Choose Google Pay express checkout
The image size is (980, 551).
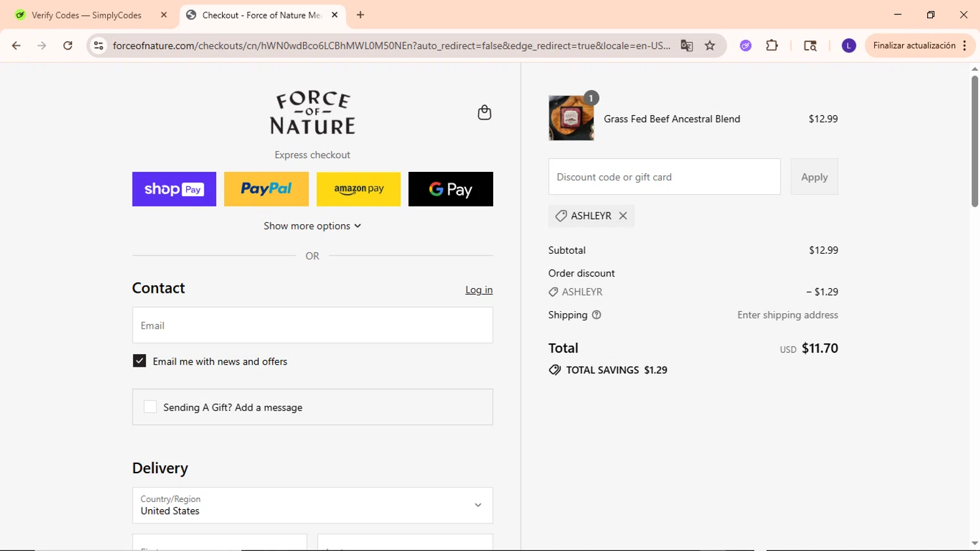(451, 189)
